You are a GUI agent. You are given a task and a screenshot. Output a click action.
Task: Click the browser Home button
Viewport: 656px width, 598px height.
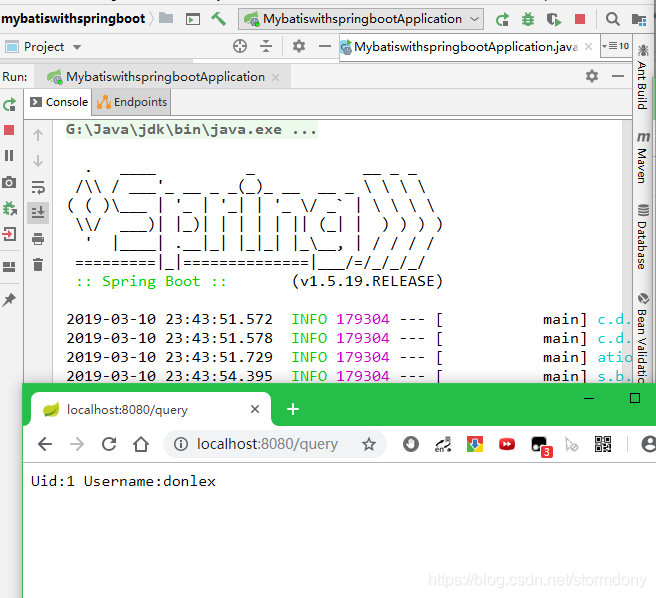[141, 444]
